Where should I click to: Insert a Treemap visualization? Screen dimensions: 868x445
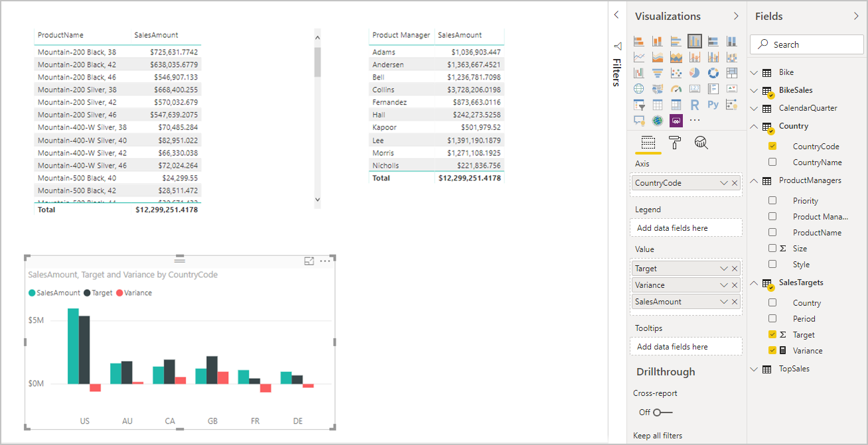pos(731,72)
